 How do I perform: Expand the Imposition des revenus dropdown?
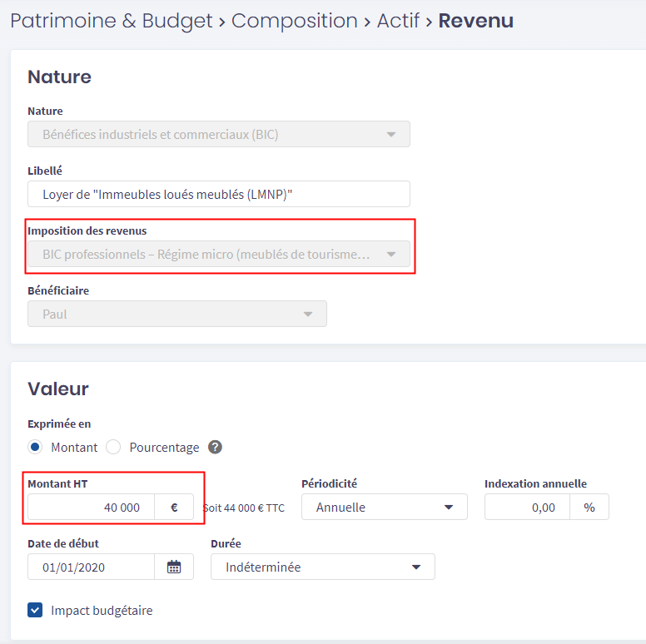click(218, 254)
